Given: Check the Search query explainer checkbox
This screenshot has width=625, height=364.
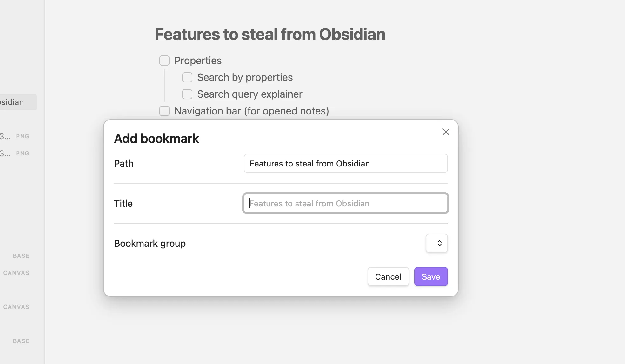Looking at the screenshot, I should pyautogui.click(x=187, y=94).
